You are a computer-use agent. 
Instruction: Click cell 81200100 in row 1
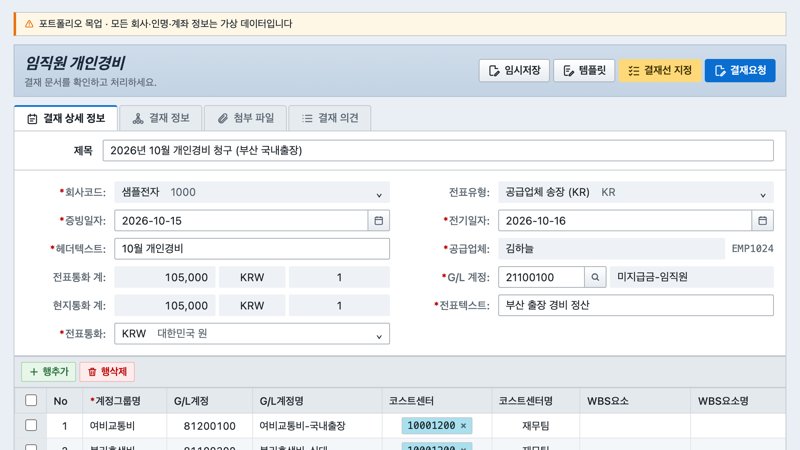point(209,426)
